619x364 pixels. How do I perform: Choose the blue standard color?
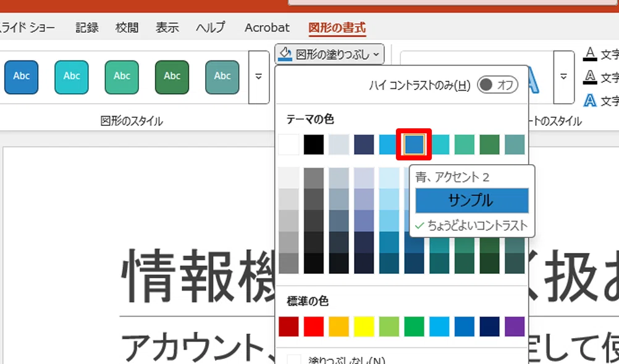pyautogui.click(x=465, y=326)
